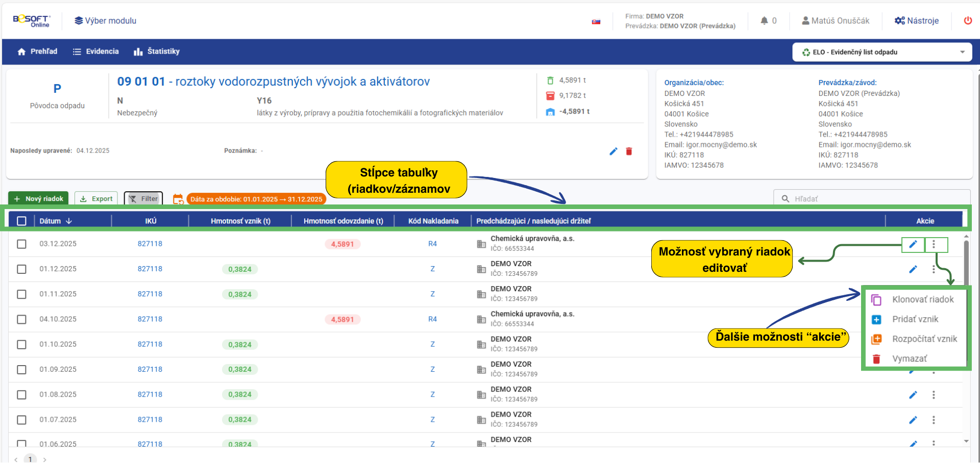Select the checkbox for row 04.10.2025
Screen dimensions: 980x463
pos(21,319)
